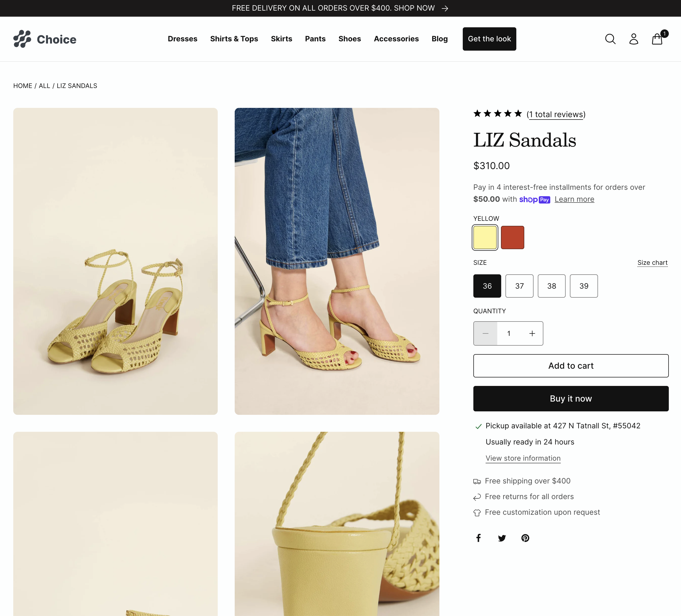Choose size 38 option
The width and height of the screenshot is (681, 616).
551,286
